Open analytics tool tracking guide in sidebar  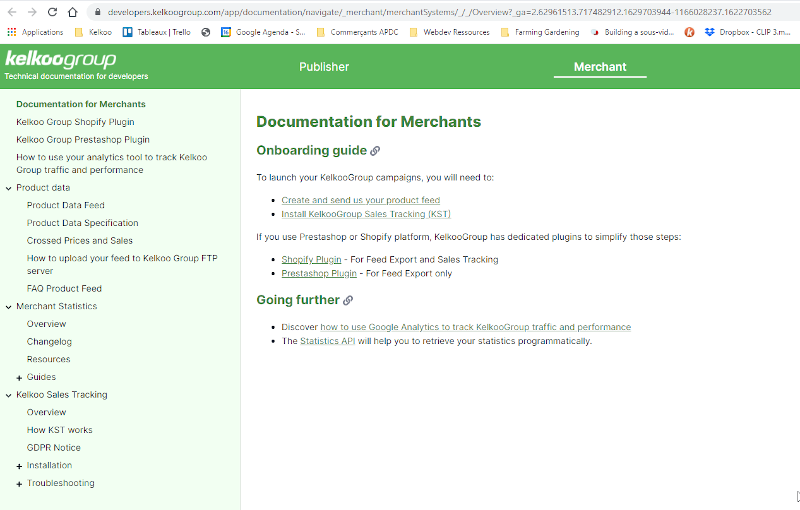click(112, 164)
